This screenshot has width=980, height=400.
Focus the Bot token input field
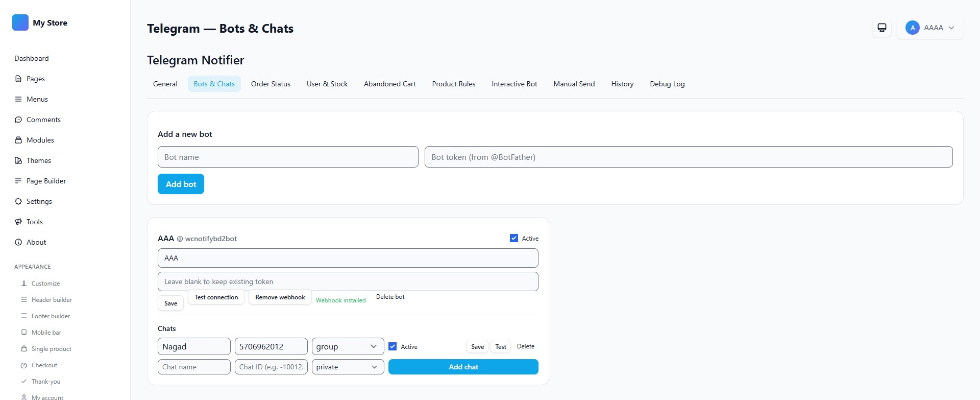tap(689, 157)
